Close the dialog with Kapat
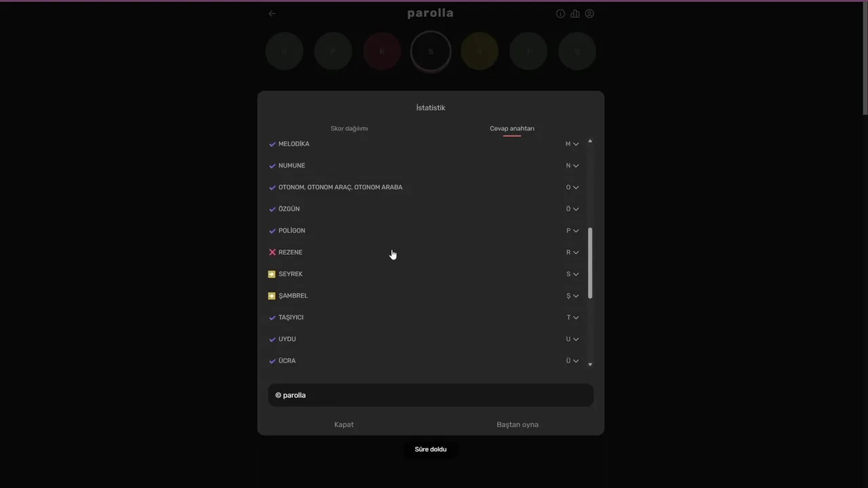The image size is (868, 488). 344,424
